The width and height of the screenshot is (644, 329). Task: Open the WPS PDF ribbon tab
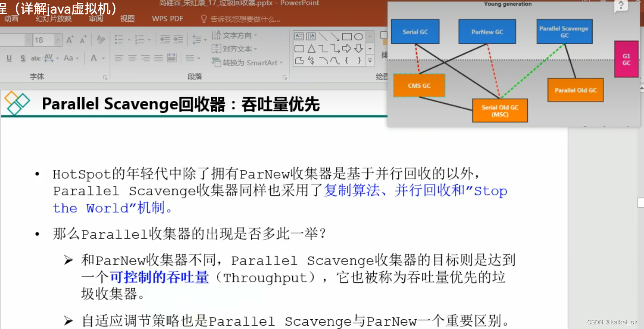168,19
